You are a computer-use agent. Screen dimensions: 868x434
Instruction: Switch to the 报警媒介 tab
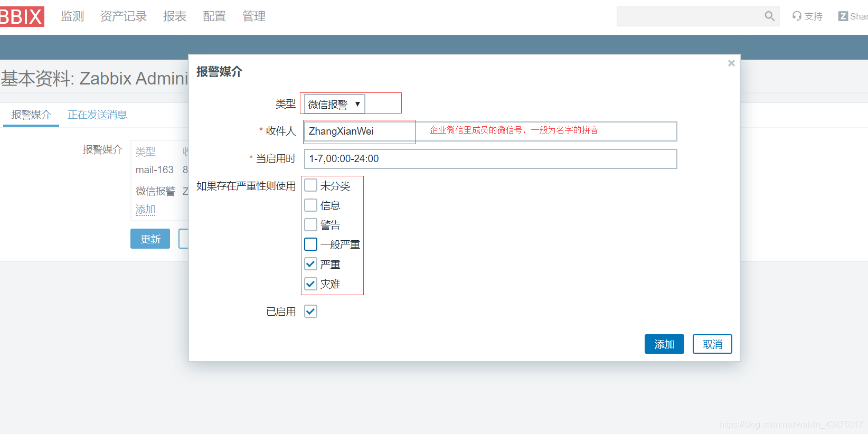(31, 115)
